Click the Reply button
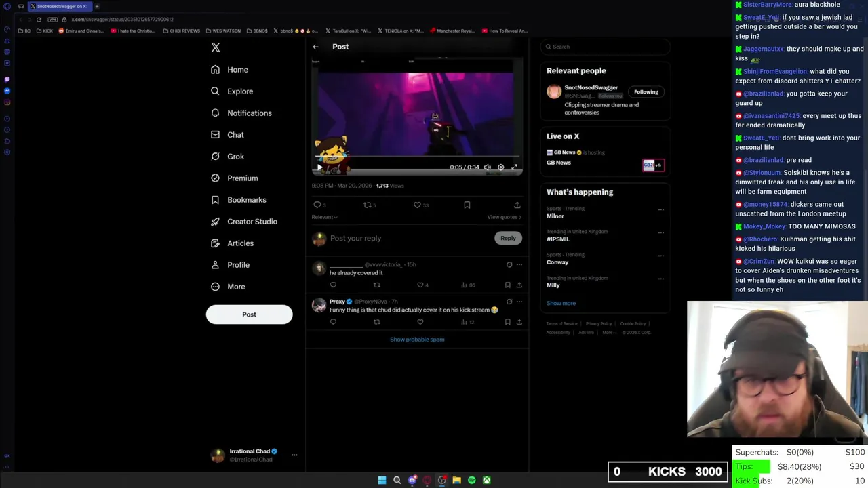Viewport: 868px width, 488px height. point(508,238)
